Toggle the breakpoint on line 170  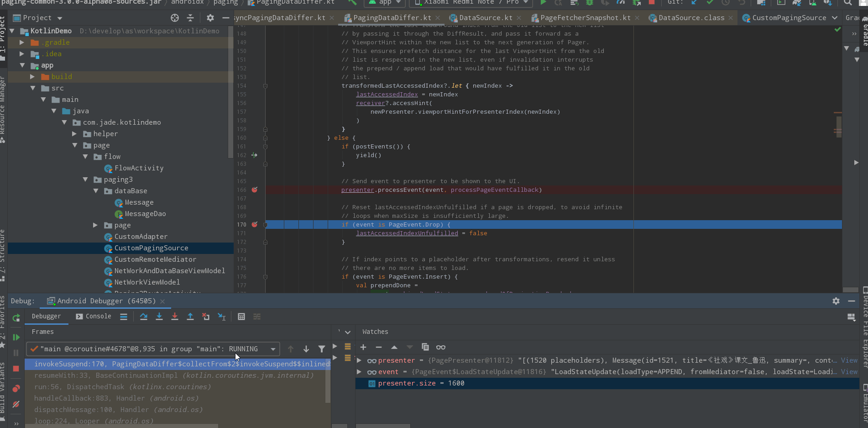click(255, 225)
